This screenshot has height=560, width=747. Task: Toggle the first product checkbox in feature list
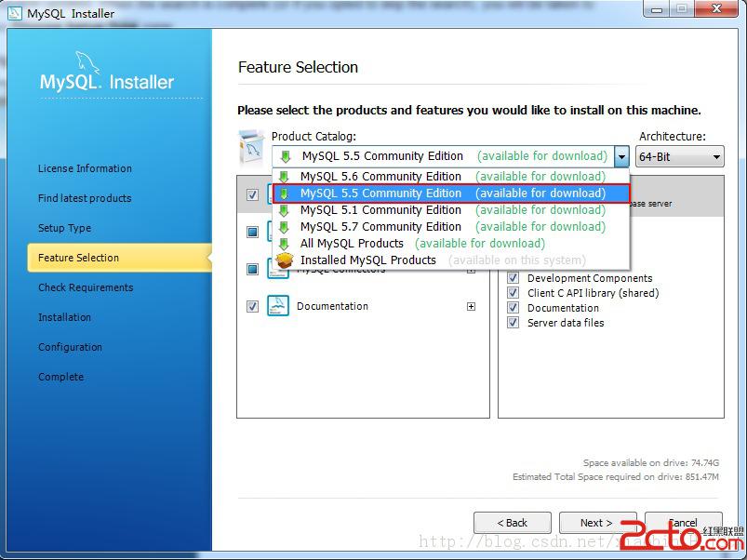[x=252, y=194]
